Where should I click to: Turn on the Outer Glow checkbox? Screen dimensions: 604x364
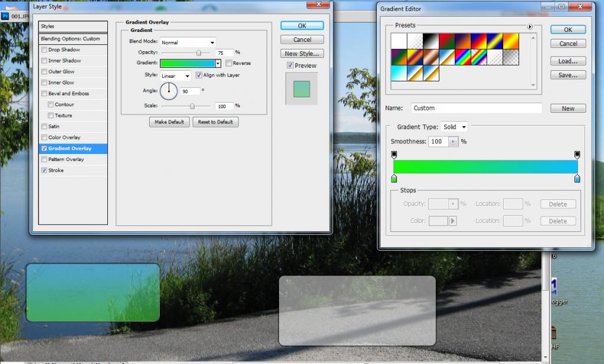[x=44, y=71]
